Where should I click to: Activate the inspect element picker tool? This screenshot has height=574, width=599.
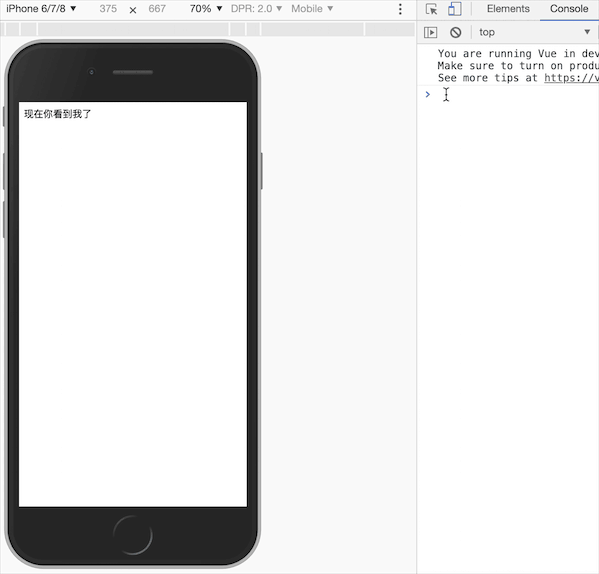pos(431,9)
